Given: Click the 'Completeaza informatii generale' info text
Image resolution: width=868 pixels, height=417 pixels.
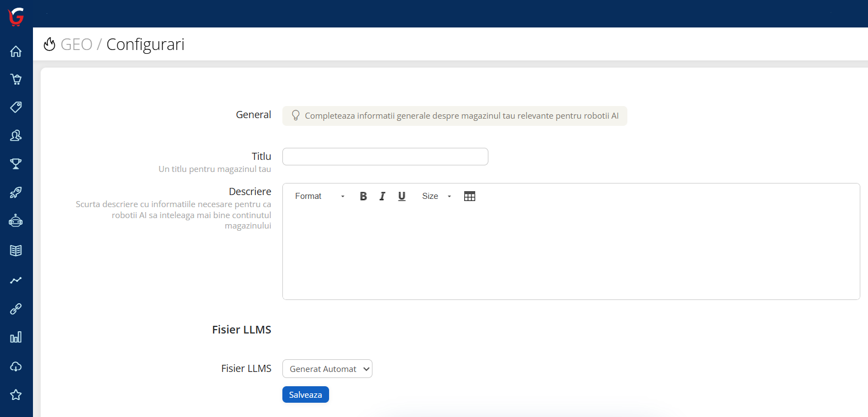Looking at the screenshot, I should point(461,116).
